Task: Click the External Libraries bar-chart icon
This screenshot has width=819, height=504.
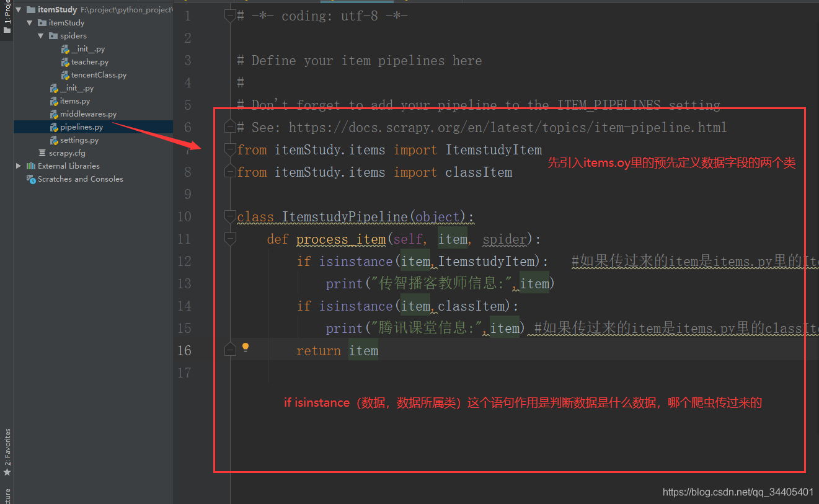Action: [x=31, y=166]
